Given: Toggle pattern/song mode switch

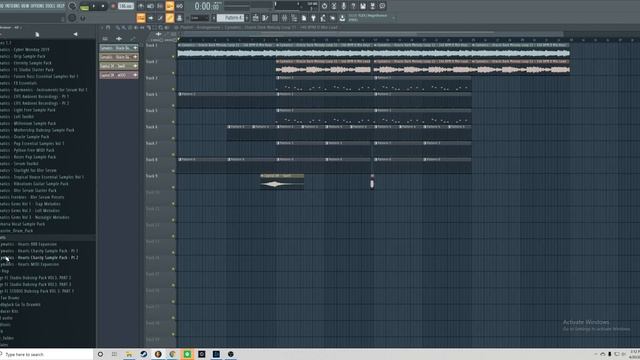Looking at the screenshot, I should pyautogui.click(x=84, y=7).
